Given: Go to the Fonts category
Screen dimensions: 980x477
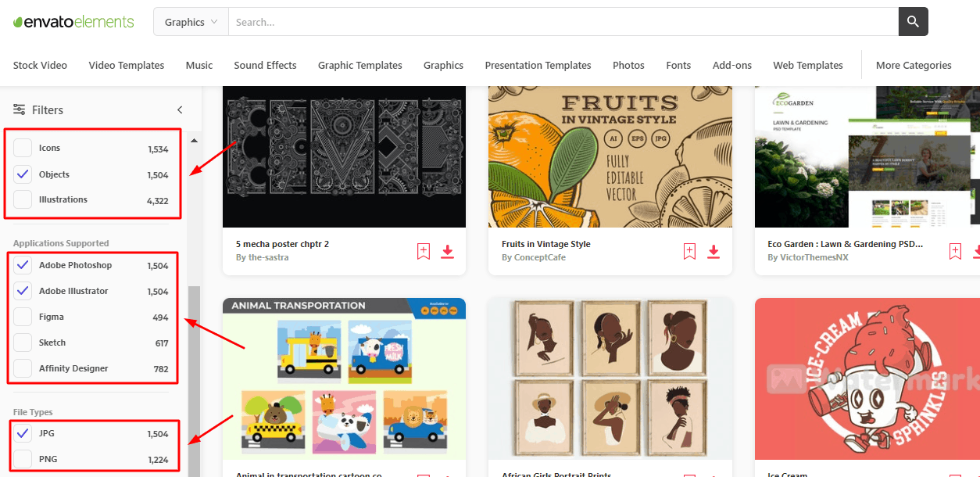Looking at the screenshot, I should (x=678, y=65).
